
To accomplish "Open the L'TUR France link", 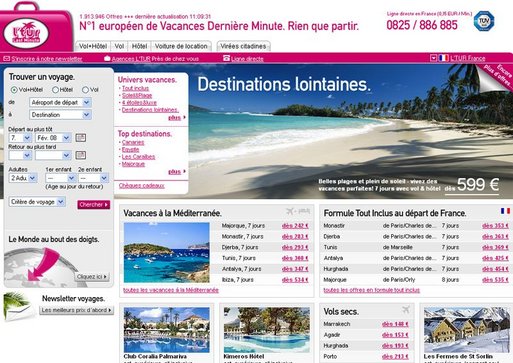I will click(468, 58).
